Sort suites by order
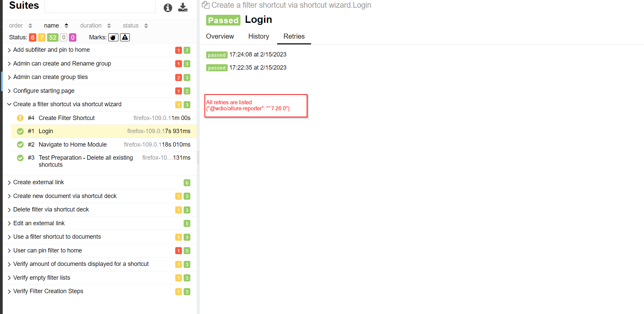 21,26
